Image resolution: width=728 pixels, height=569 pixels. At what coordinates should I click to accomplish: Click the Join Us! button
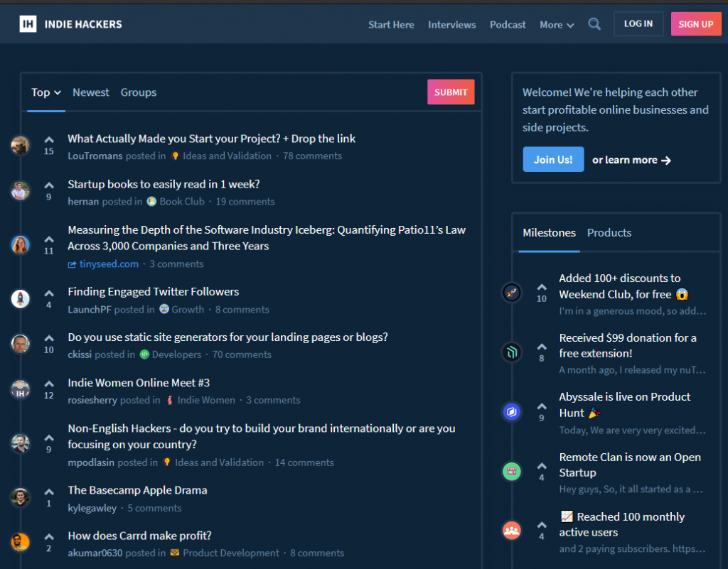553,160
